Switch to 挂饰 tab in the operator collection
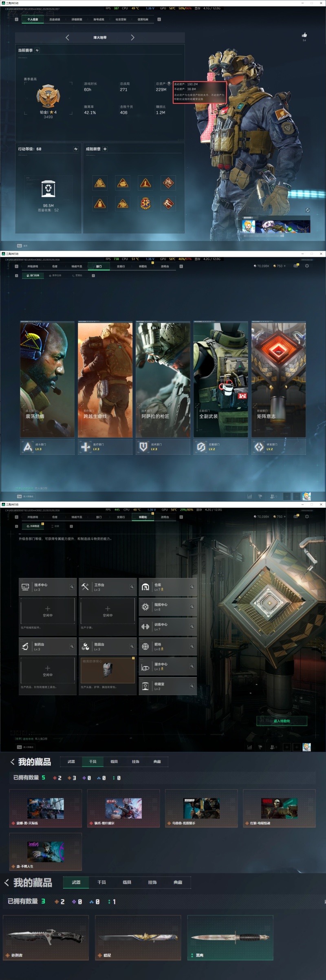Screen dimensions: 326x980 (136, 762)
